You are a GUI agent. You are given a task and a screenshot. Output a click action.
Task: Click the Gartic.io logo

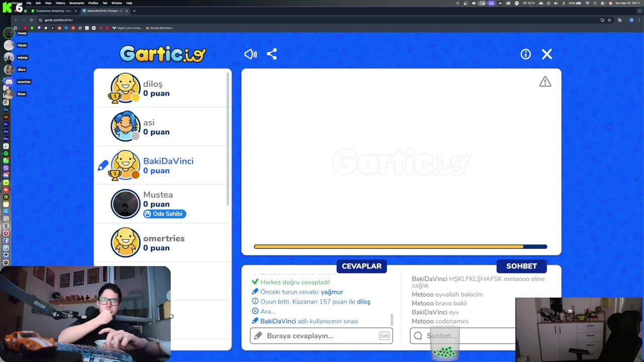(x=163, y=54)
